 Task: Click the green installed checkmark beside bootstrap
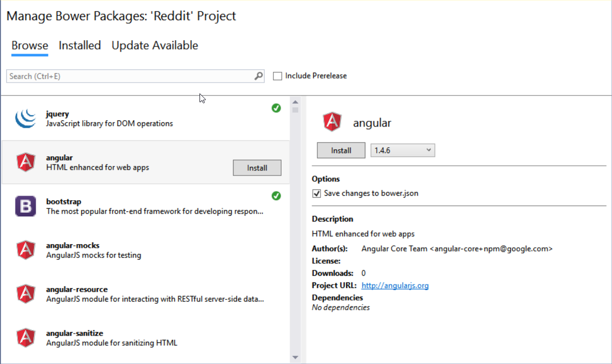click(276, 196)
